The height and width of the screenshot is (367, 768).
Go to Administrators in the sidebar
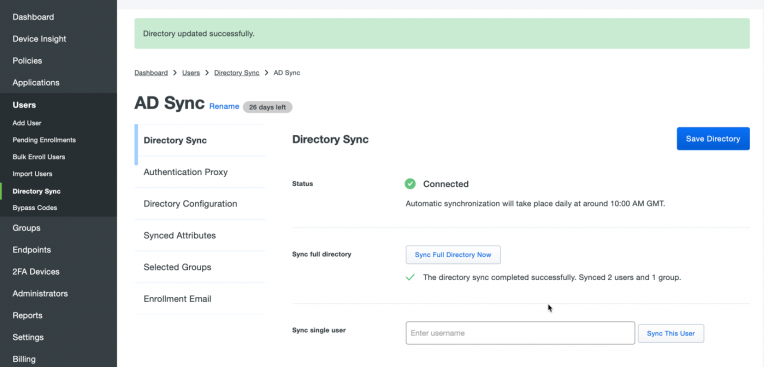40,294
